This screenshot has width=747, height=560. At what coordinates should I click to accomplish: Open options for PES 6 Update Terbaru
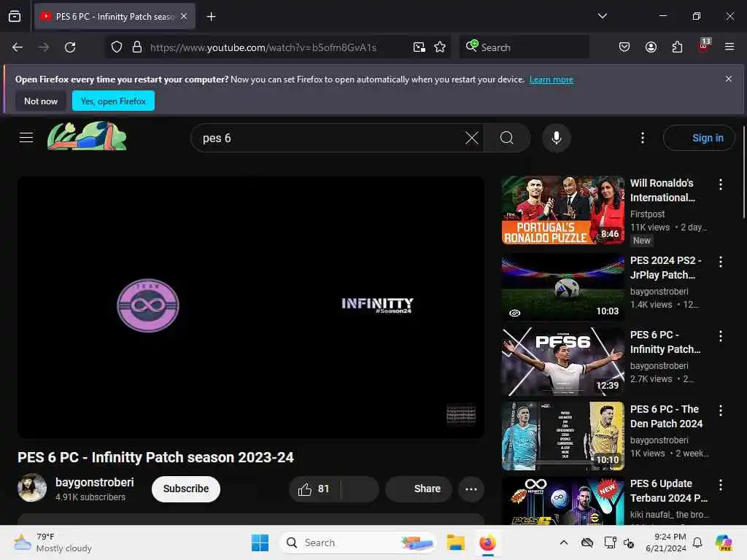[720, 485]
